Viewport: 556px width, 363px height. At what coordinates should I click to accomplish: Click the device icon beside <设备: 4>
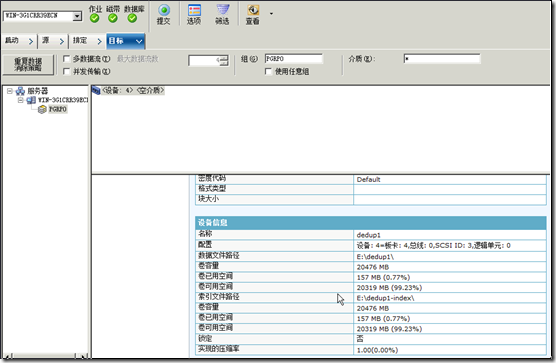[x=96, y=90]
